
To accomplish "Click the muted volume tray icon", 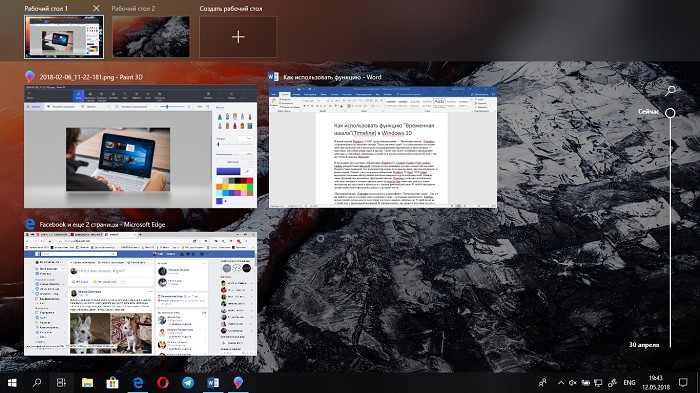I will [x=573, y=383].
